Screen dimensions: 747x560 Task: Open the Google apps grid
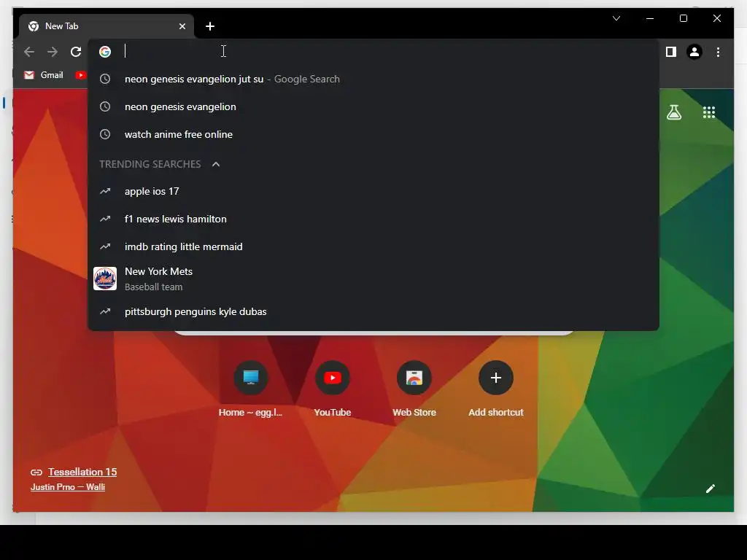[x=709, y=112]
